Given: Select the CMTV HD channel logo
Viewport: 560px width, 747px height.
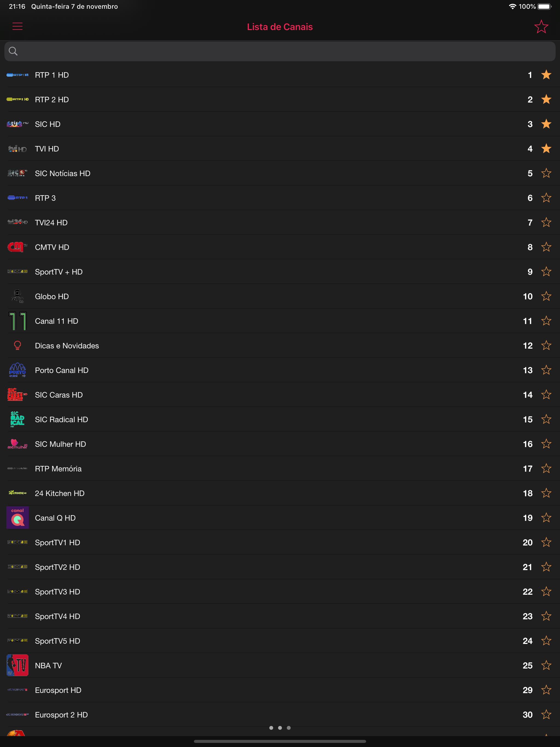Looking at the screenshot, I should (17, 247).
